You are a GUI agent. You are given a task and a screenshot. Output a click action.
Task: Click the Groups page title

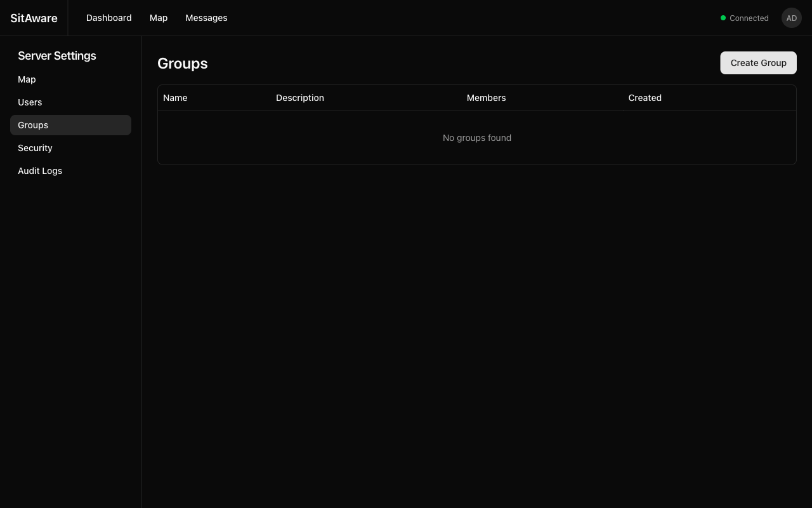183,63
